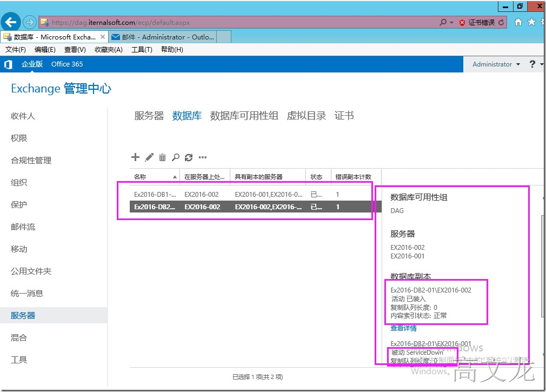This screenshot has width=546, height=392.
Task: Sort by the 具有副本的服务器 column header
Action: [268, 177]
